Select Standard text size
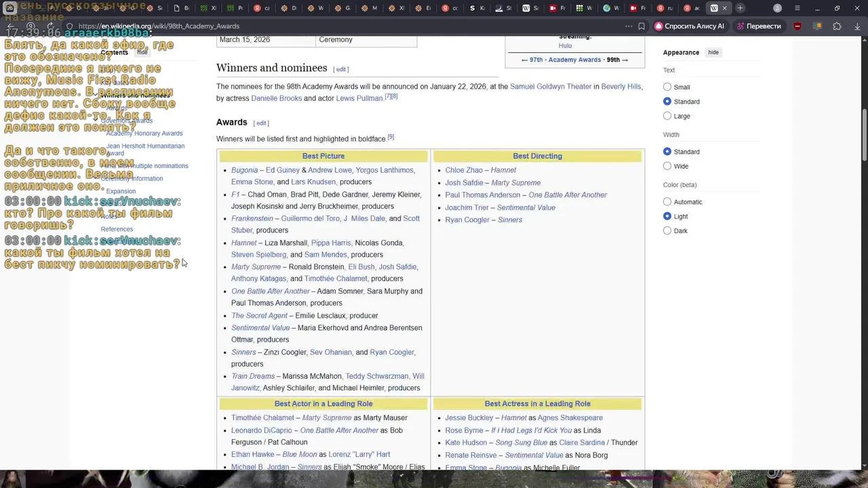868x488 pixels. (667, 102)
